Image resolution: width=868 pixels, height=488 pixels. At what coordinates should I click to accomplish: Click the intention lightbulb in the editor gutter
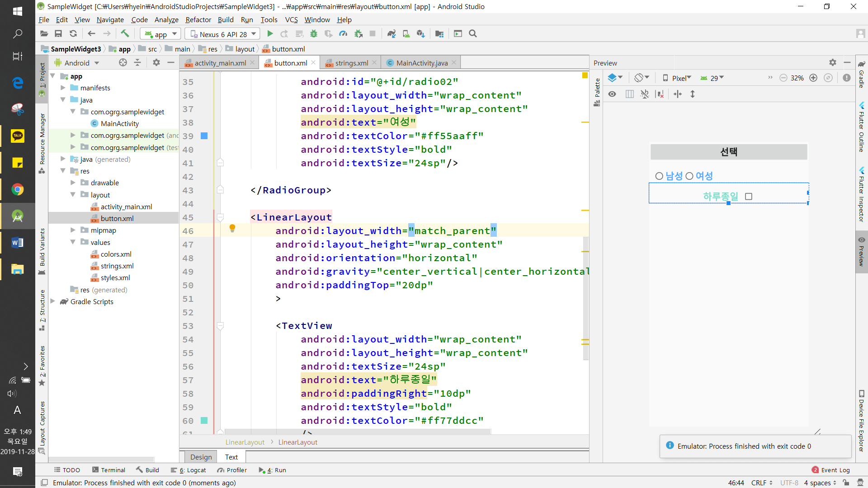[232, 229]
